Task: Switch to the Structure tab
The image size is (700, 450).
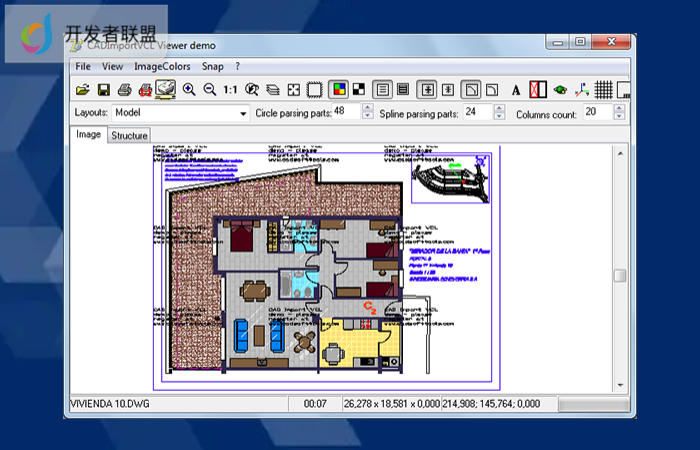Action: (129, 135)
